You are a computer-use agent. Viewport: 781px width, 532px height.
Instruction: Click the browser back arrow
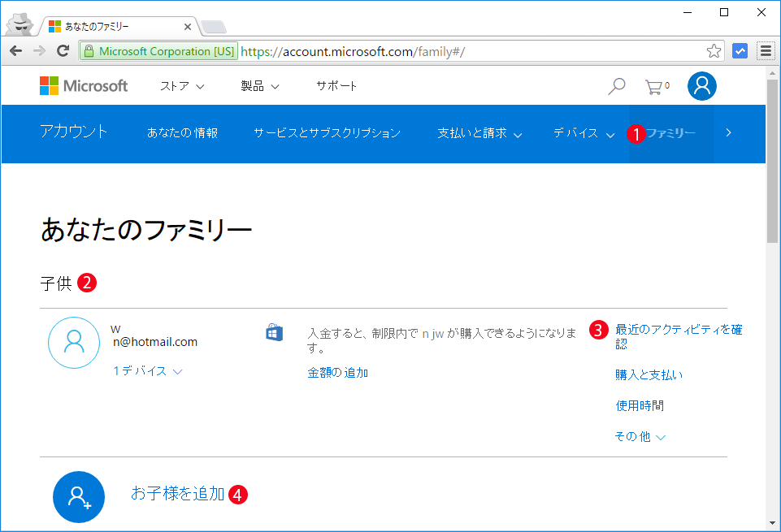[x=16, y=50]
